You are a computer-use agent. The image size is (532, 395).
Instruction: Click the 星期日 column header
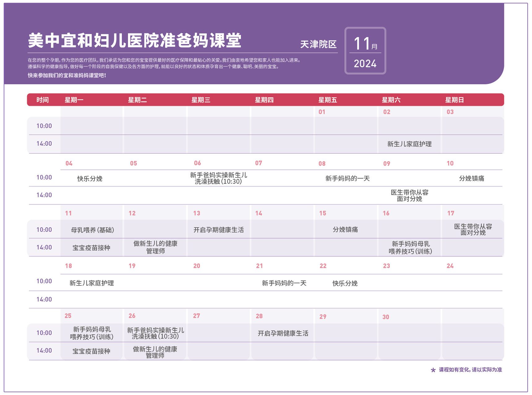coord(455,100)
